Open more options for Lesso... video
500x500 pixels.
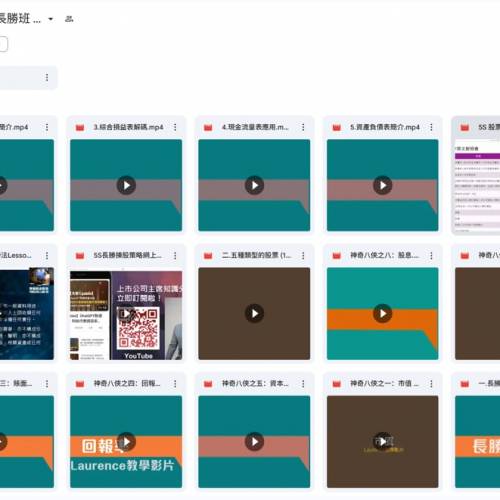point(47,255)
